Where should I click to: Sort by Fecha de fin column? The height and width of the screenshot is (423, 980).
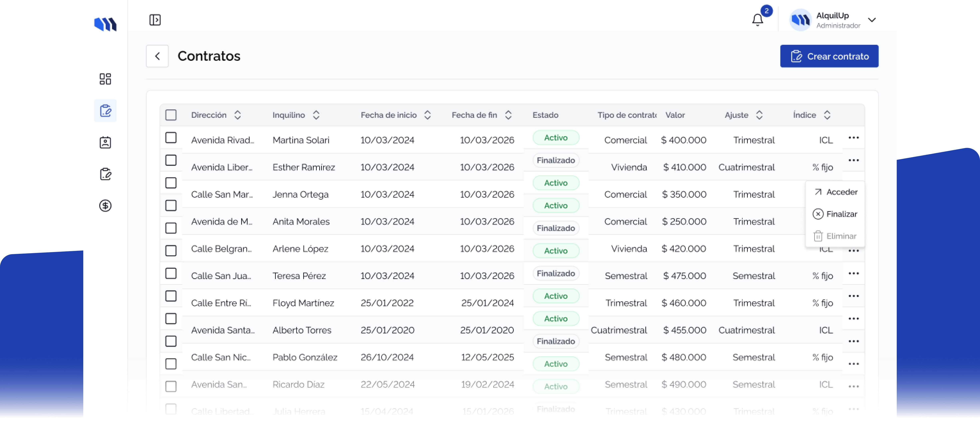(508, 115)
